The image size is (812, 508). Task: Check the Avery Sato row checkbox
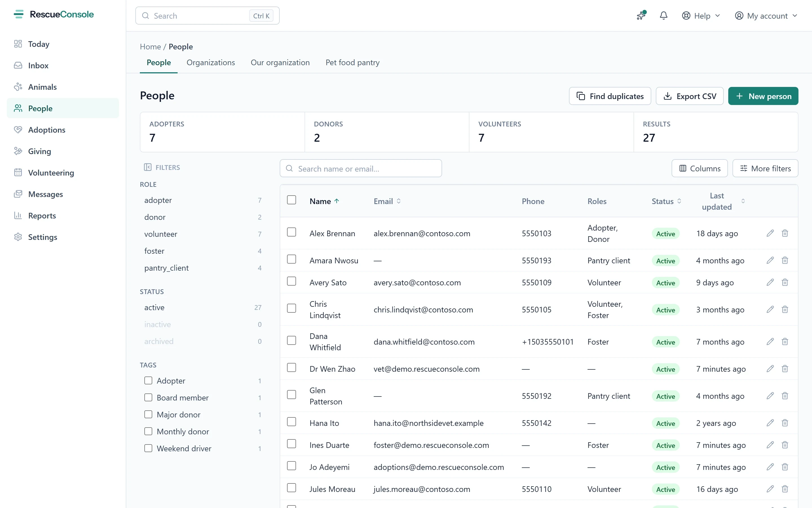point(292,282)
